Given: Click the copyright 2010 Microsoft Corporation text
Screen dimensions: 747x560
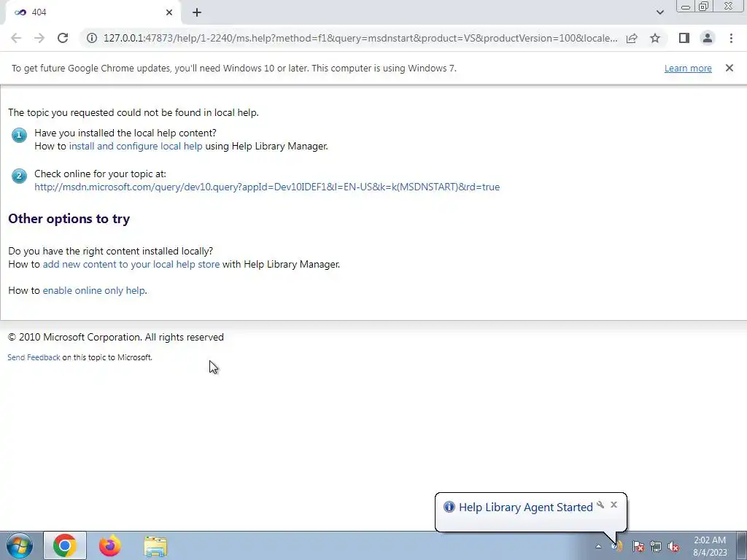Looking at the screenshot, I should (x=116, y=337).
